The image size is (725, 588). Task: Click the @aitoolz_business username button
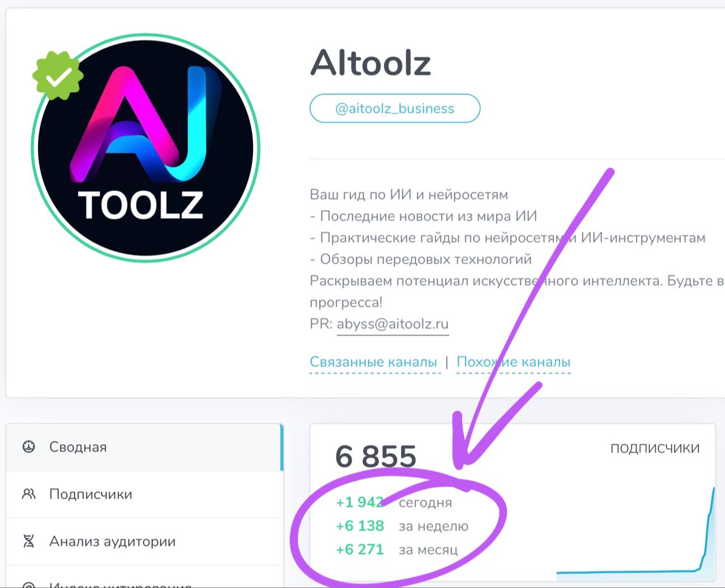(x=395, y=109)
